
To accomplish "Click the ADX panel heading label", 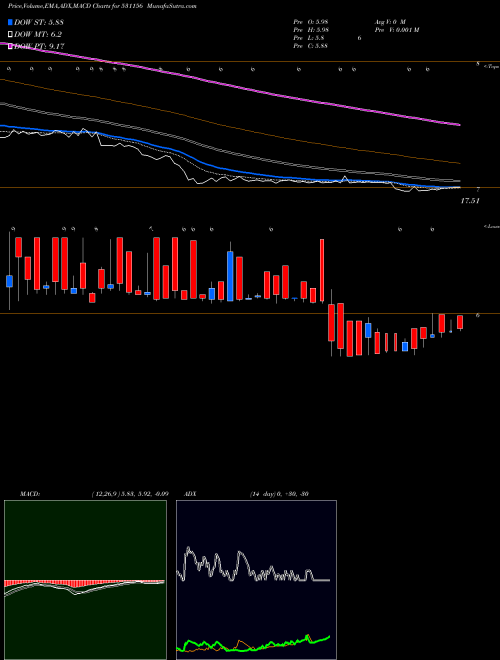I will coord(190,494).
